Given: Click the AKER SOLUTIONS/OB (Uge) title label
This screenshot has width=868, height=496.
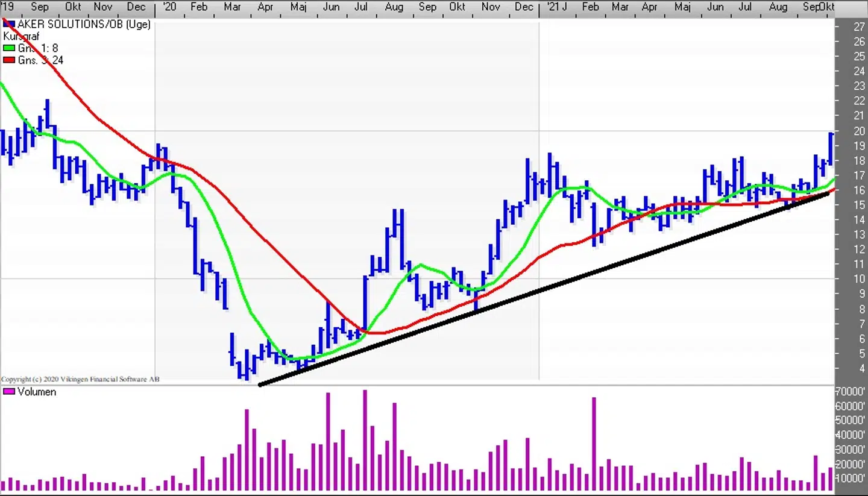Looking at the screenshot, I should point(84,25).
